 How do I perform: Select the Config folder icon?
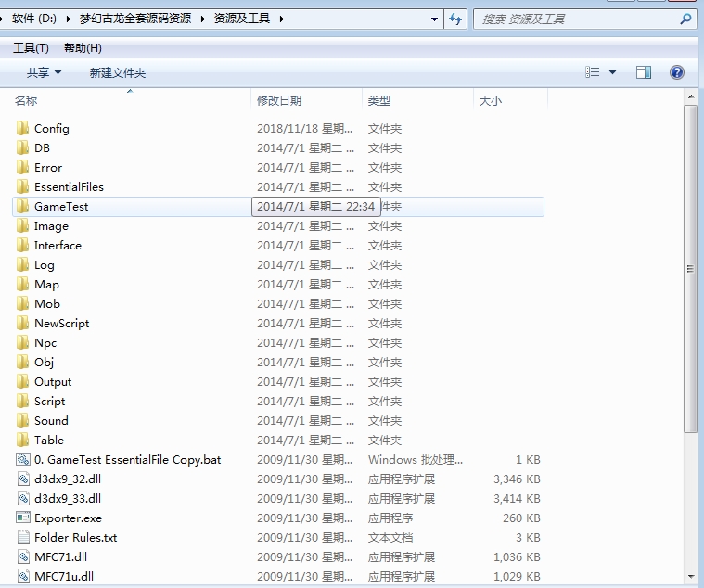coord(23,128)
